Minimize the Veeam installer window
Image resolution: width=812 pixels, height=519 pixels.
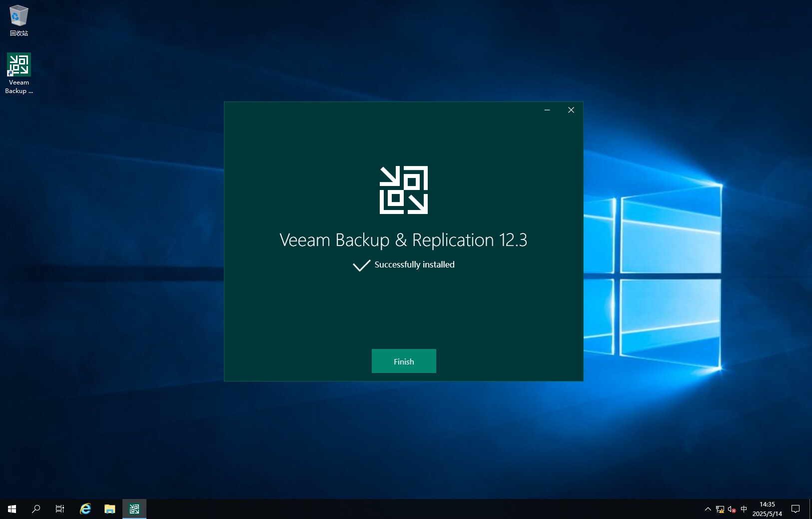(x=547, y=110)
